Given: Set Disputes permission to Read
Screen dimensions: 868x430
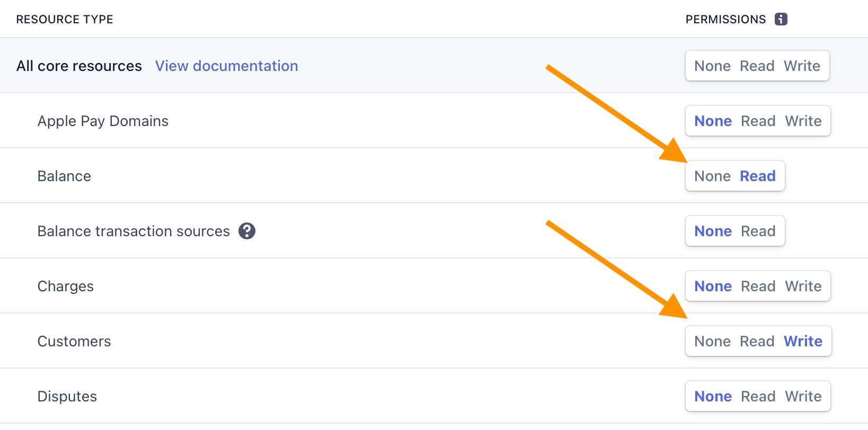Looking at the screenshot, I should (758, 397).
